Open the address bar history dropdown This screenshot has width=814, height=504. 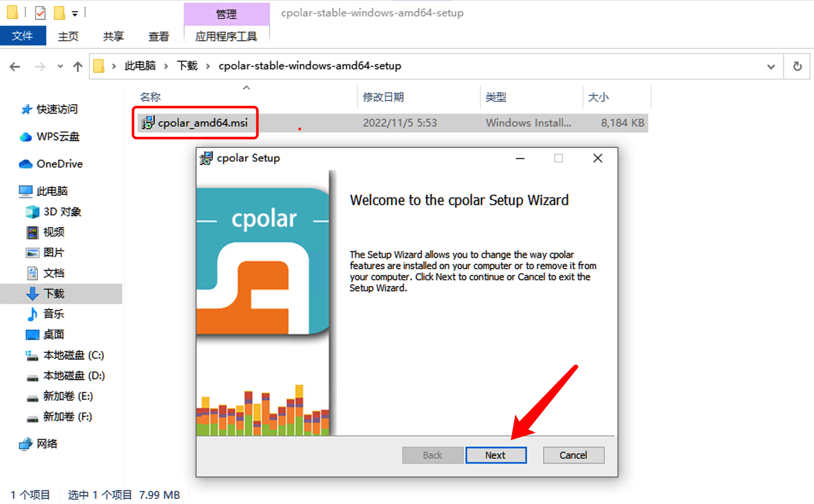tap(770, 66)
